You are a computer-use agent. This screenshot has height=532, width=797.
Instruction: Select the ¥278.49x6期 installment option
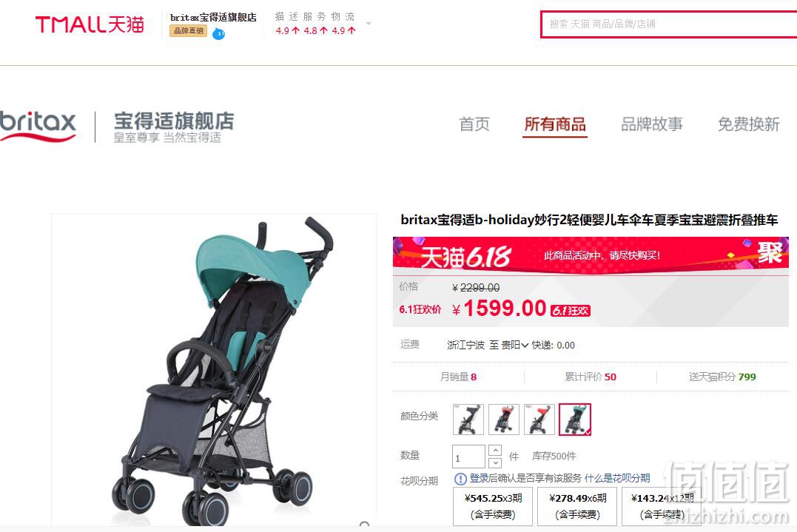pyautogui.click(x=577, y=506)
